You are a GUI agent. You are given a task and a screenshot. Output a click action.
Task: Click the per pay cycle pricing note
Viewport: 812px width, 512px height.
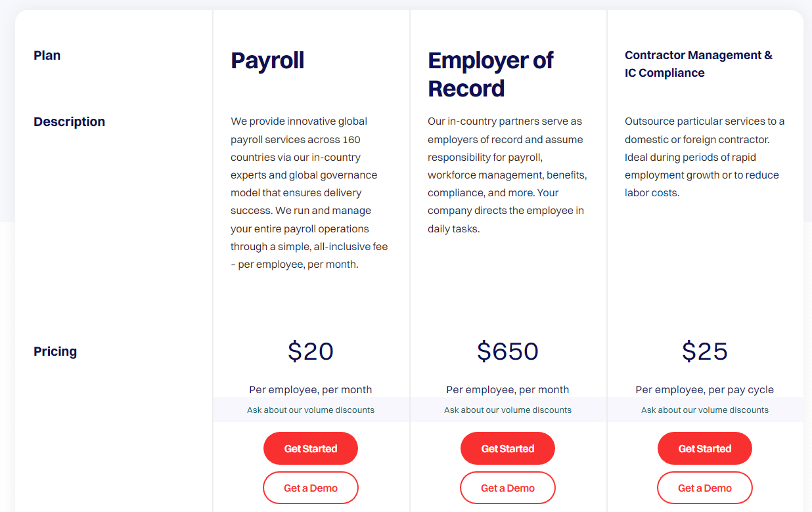pos(704,389)
